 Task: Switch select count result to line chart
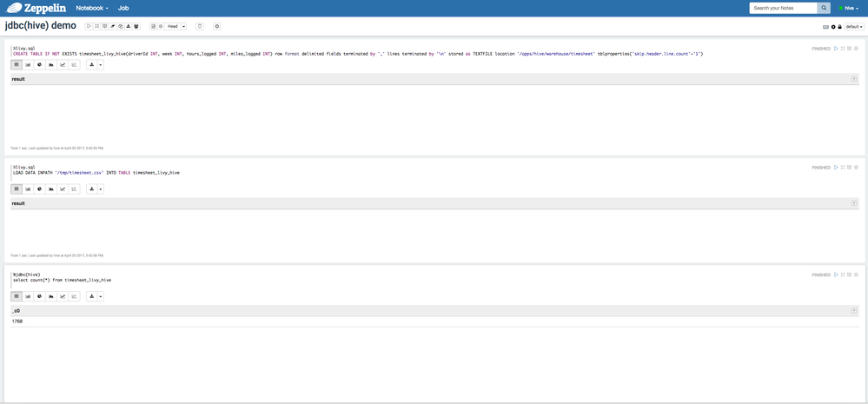[x=63, y=296]
